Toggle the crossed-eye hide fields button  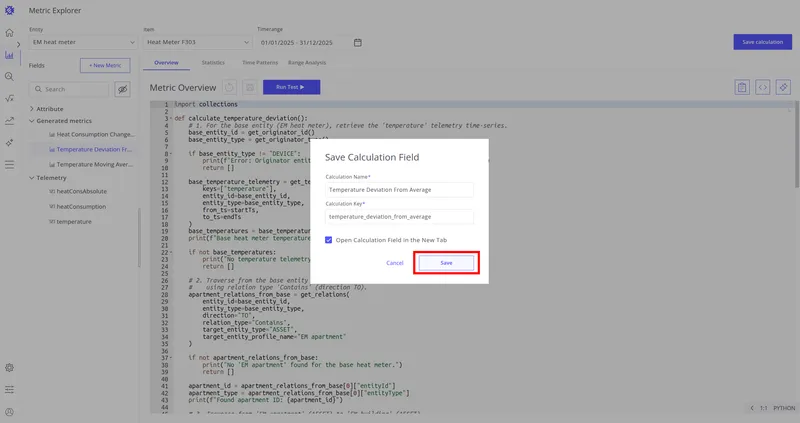[x=122, y=89]
